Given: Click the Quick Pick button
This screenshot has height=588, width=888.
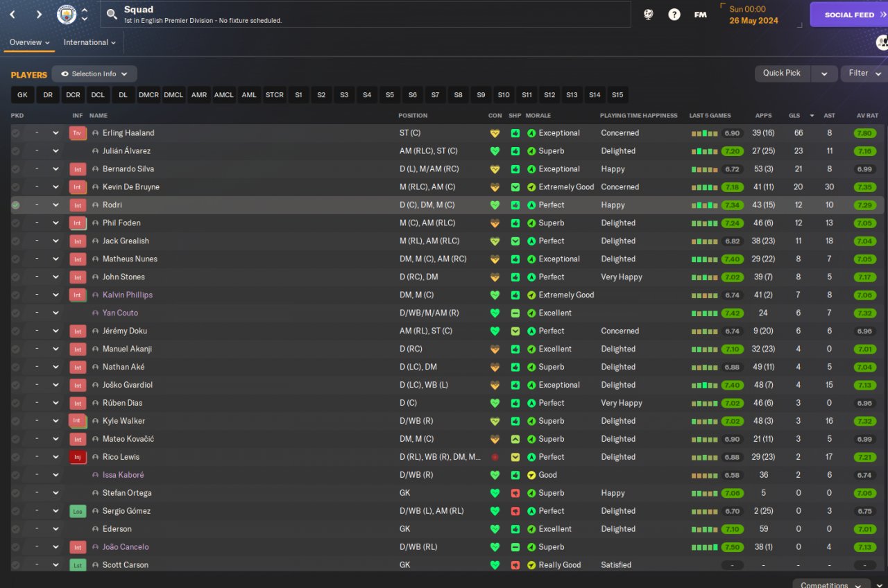Looking at the screenshot, I should tap(782, 73).
